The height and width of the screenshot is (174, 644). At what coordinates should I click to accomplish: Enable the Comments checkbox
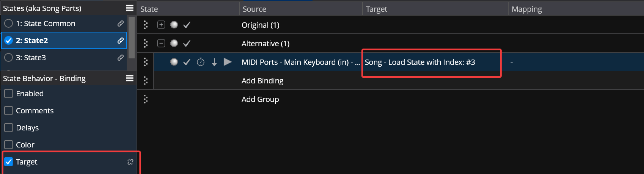pos(9,111)
